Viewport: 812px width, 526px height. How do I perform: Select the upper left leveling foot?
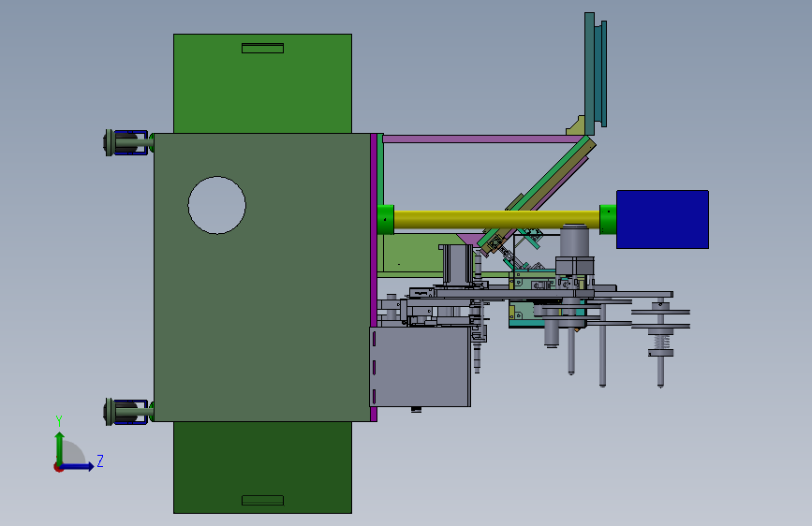(127, 142)
